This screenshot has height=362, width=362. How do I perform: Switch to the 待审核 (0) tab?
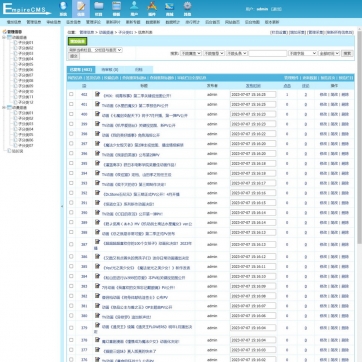pos(110,70)
